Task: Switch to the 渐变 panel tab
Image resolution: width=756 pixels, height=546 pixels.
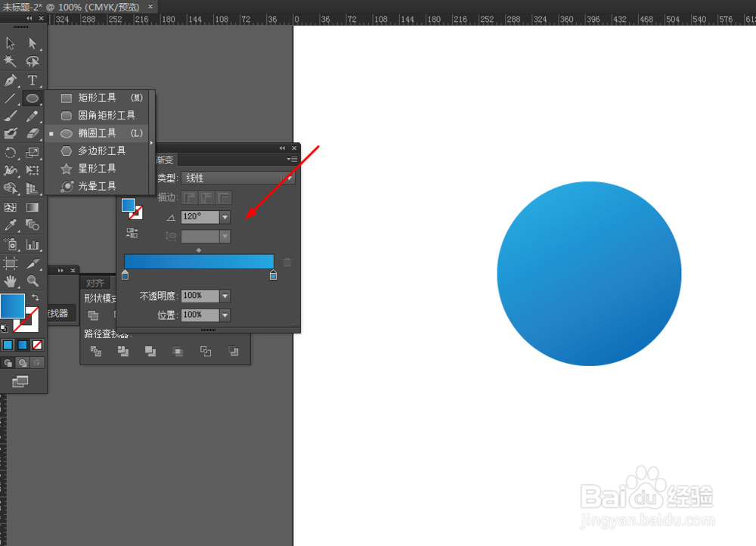Action: pos(166,160)
